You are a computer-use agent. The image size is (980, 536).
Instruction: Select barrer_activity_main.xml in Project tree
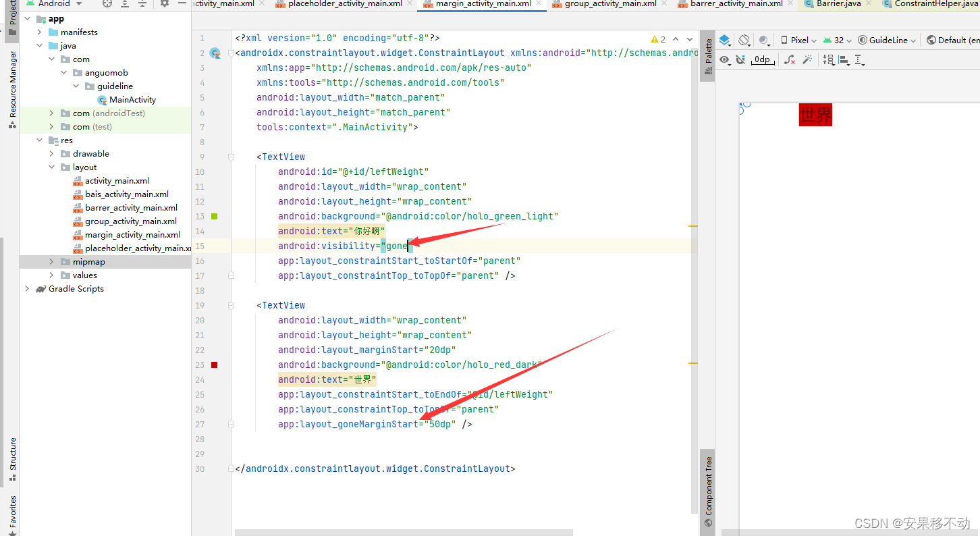(131, 207)
